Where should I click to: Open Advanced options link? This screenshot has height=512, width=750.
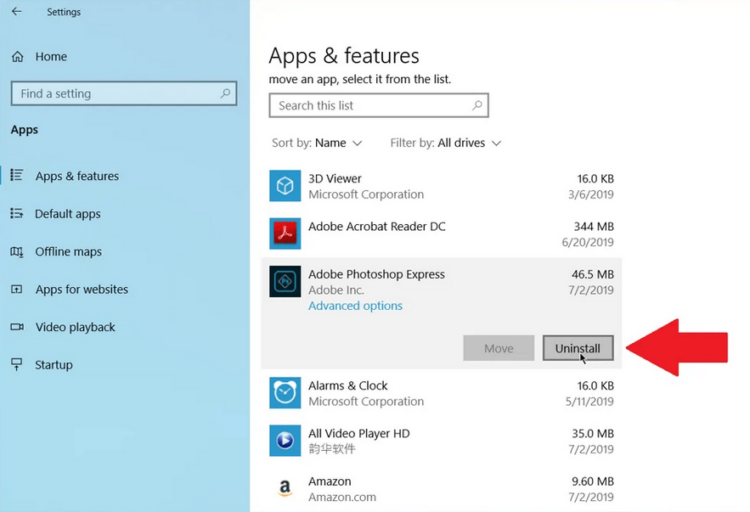tap(355, 306)
